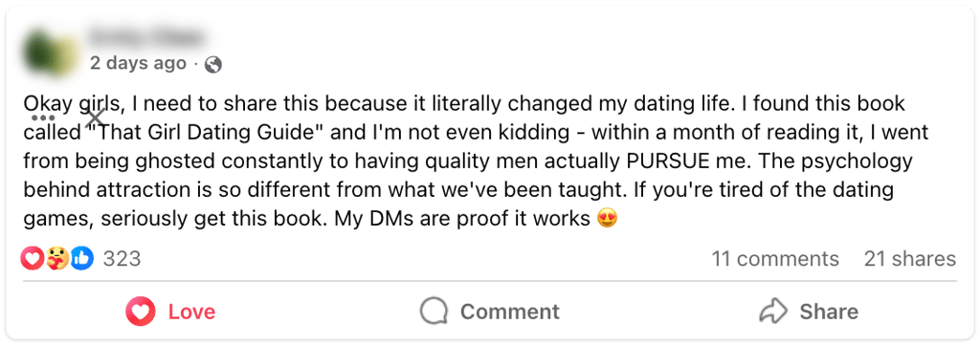Viewport: 980px width, 345px height.
Task: Click the red heart reaction icon beside 323
Action: [x=33, y=258]
